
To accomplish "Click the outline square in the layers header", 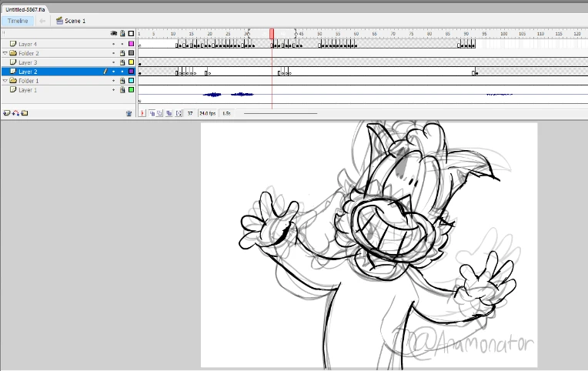I will point(131,33).
